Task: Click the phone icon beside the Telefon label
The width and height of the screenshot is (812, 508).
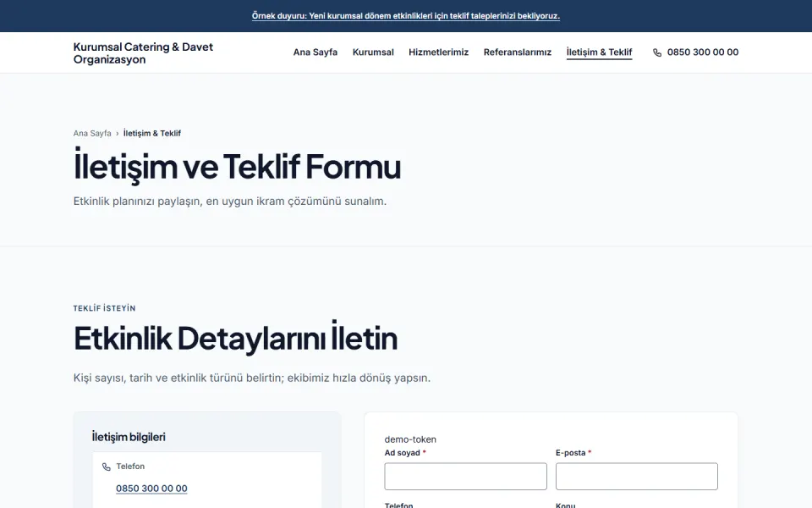Action: tap(107, 467)
